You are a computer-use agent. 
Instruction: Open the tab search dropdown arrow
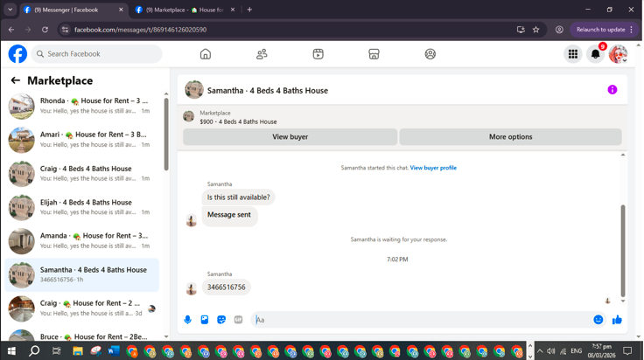[10, 10]
